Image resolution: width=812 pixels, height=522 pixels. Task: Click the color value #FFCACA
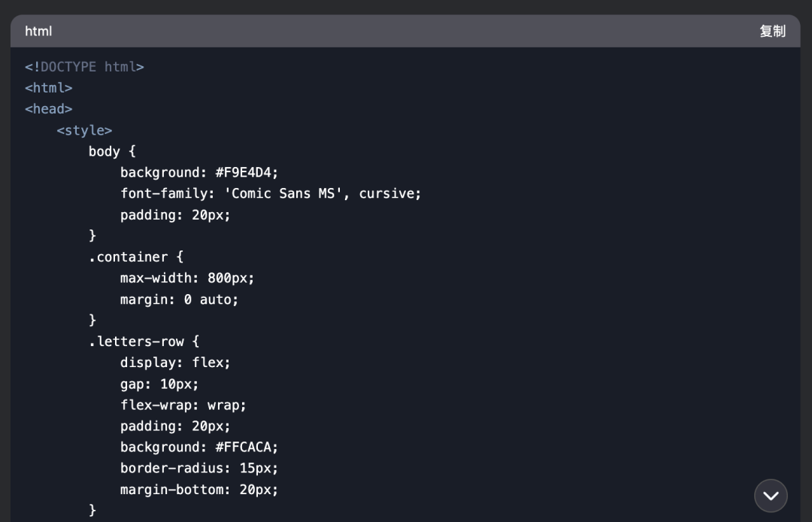pos(244,447)
